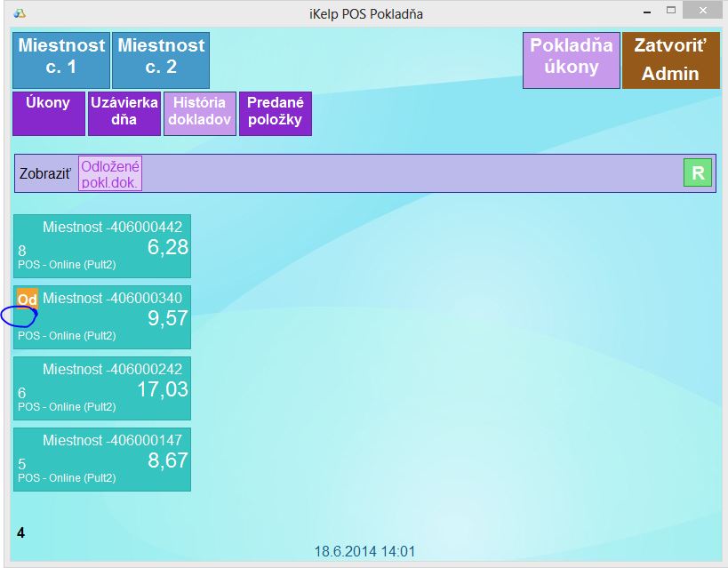
Task: Click the orange Od badge on receipt 406000340
Action: click(x=28, y=299)
